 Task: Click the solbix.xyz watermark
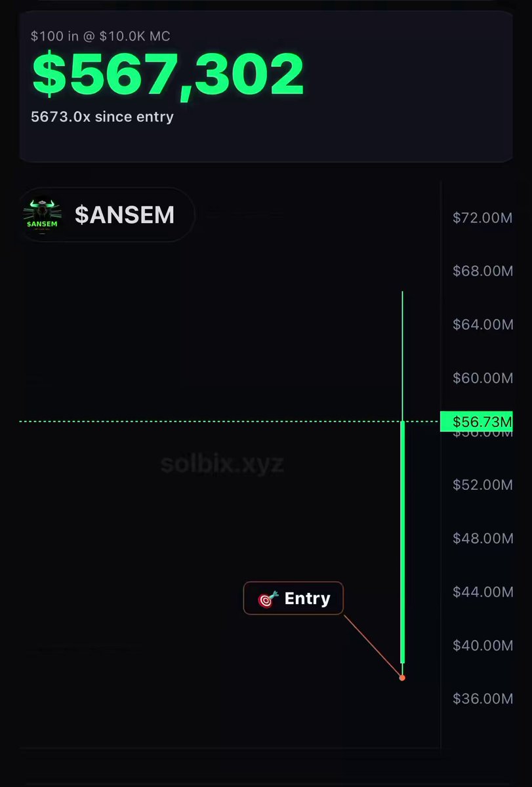[222, 464]
